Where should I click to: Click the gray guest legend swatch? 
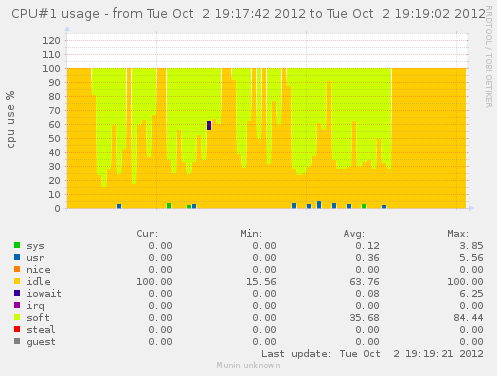(x=17, y=341)
